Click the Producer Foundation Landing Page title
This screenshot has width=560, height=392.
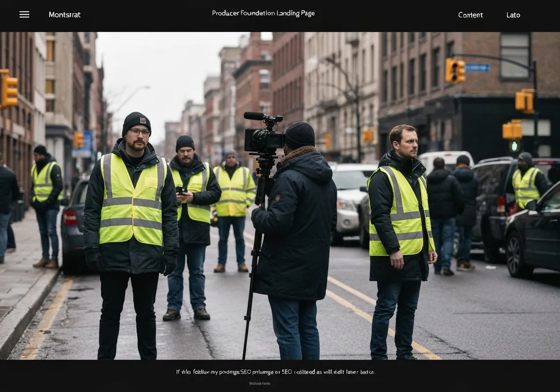coord(263,14)
